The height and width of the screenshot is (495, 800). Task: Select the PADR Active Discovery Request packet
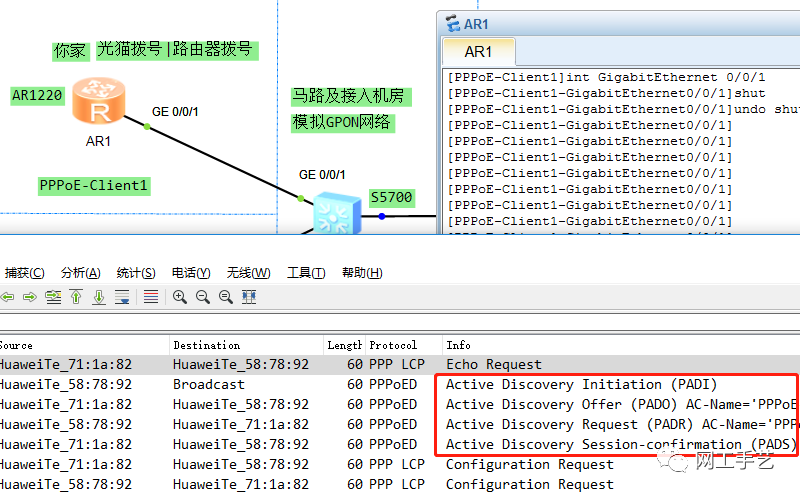pos(400,424)
